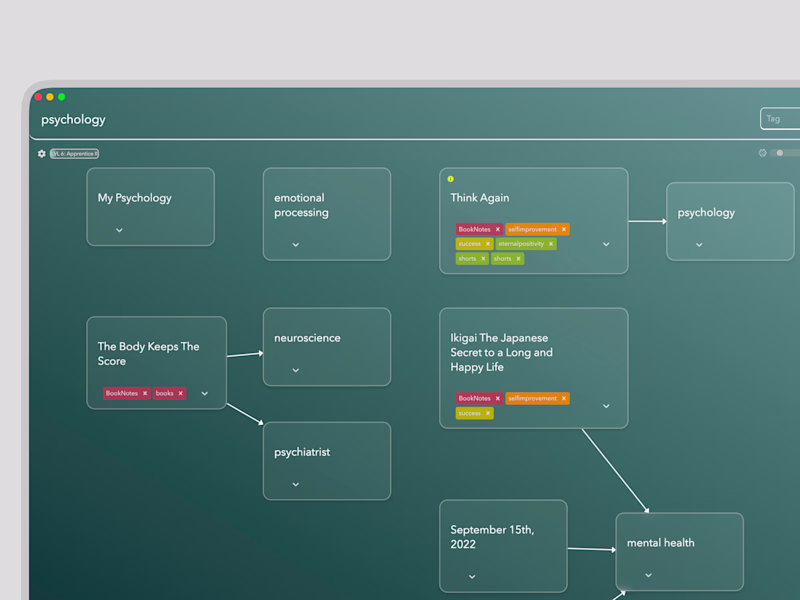Delete the eternalpositivity tag on Think Again
The height and width of the screenshot is (600, 800).
[550, 244]
